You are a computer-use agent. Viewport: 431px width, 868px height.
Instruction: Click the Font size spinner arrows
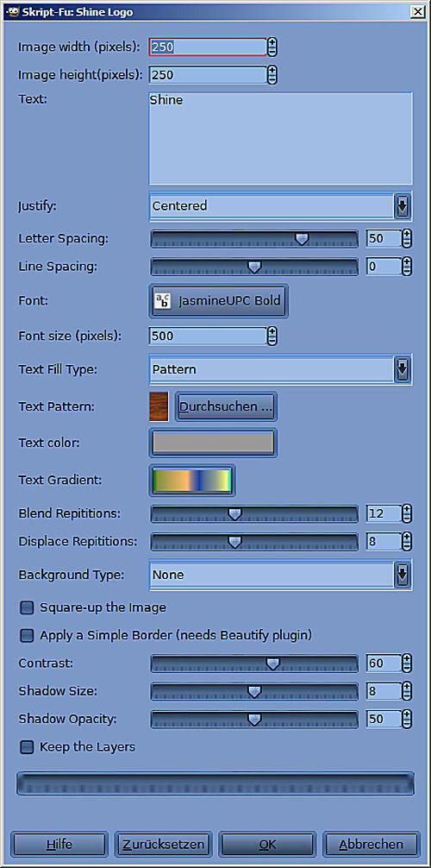[x=272, y=336]
